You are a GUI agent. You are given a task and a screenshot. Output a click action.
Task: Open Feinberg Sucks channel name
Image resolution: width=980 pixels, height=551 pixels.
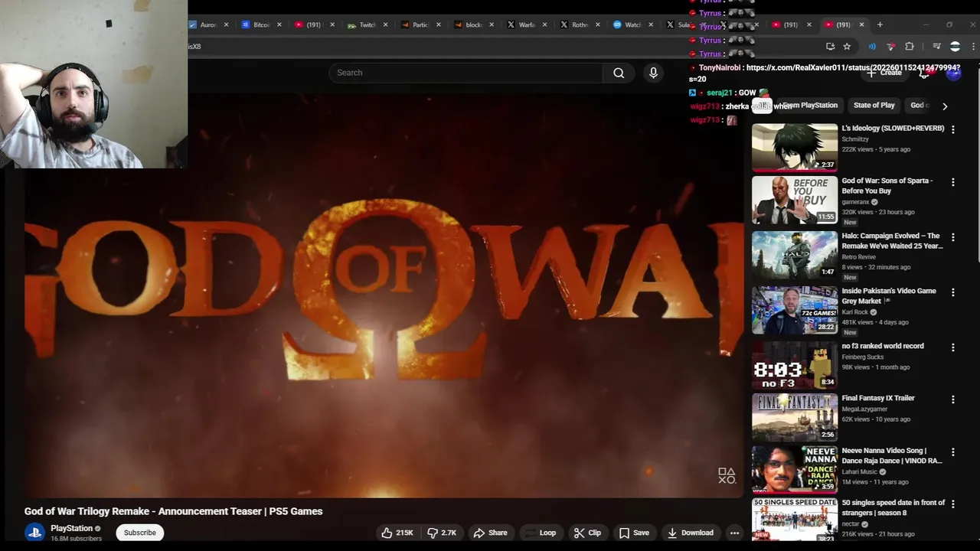[863, 357]
